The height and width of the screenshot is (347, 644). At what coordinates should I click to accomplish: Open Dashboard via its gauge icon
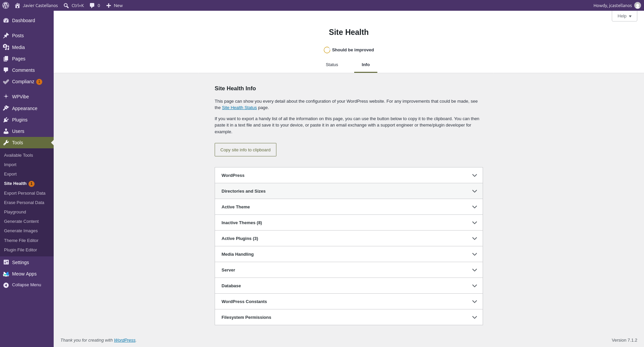pyautogui.click(x=6, y=20)
